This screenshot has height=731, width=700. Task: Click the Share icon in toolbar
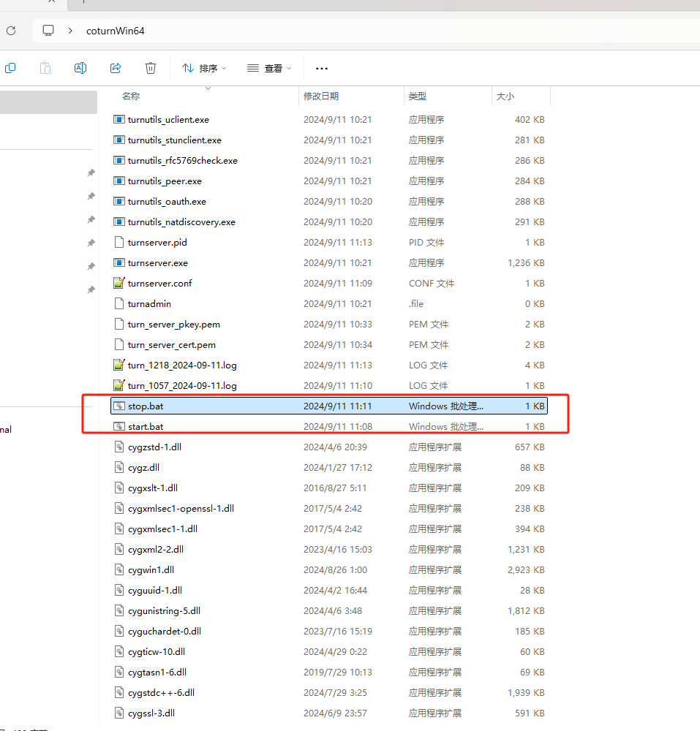[x=116, y=68]
